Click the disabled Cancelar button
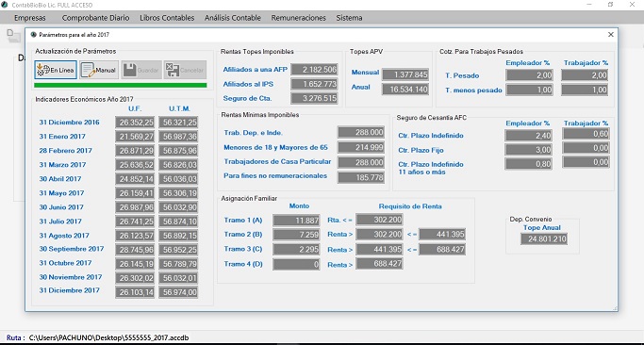This screenshot has width=644, height=345. pyautogui.click(x=185, y=71)
